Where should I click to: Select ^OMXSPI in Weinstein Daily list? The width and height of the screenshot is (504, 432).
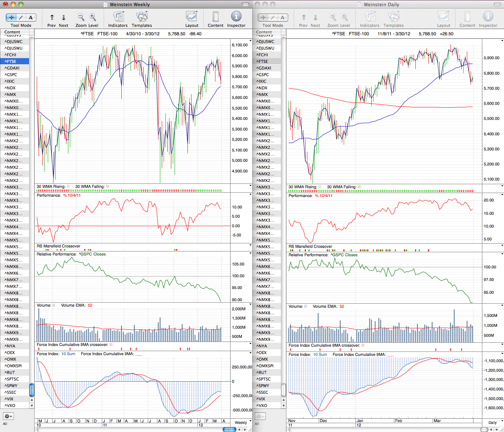[x=267, y=366]
